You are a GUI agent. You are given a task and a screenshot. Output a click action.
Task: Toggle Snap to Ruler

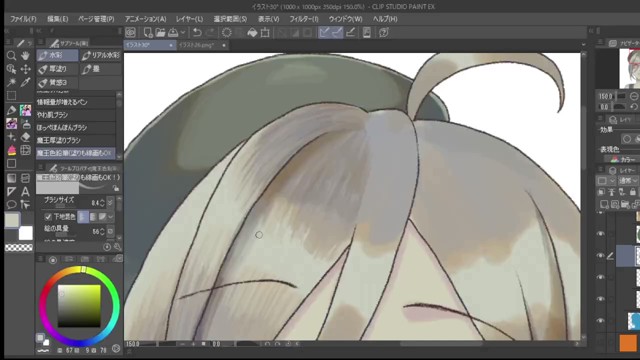click(x=324, y=33)
